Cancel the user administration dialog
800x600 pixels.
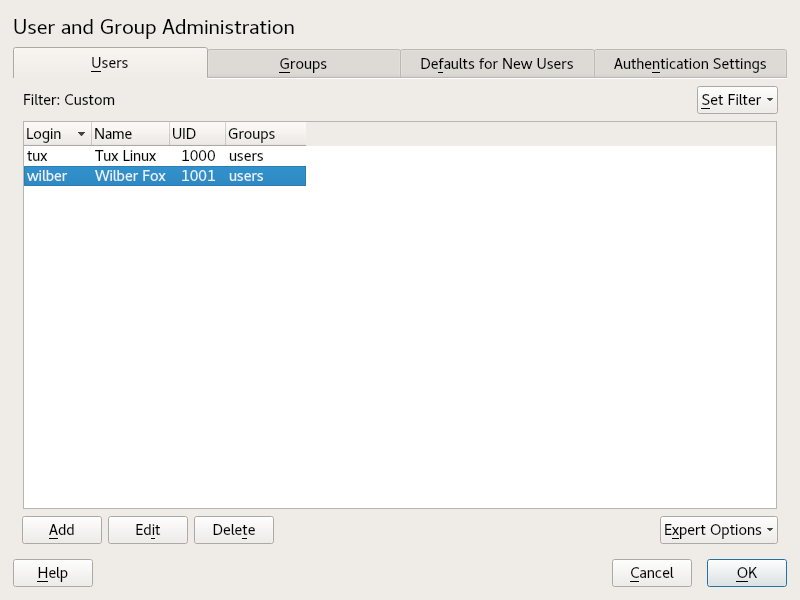coord(652,573)
